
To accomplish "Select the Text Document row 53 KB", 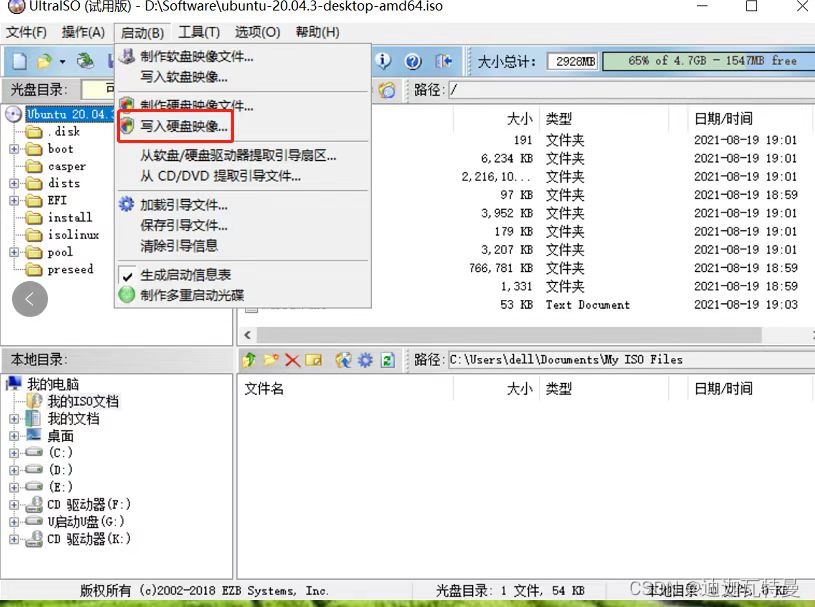I will coord(525,305).
